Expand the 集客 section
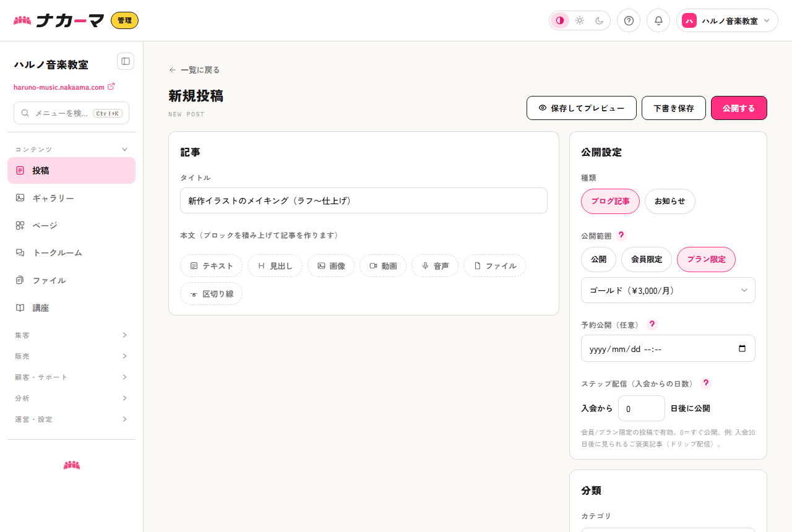The image size is (792, 532). coord(71,335)
